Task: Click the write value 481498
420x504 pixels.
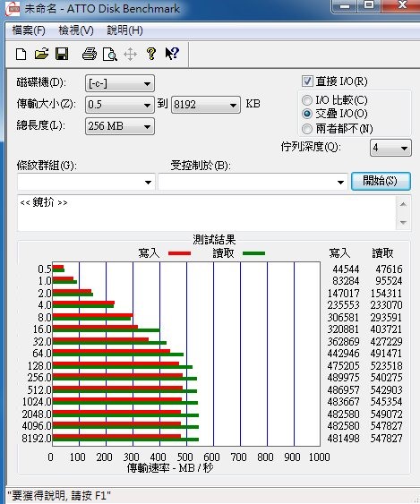Action: coord(343,438)
